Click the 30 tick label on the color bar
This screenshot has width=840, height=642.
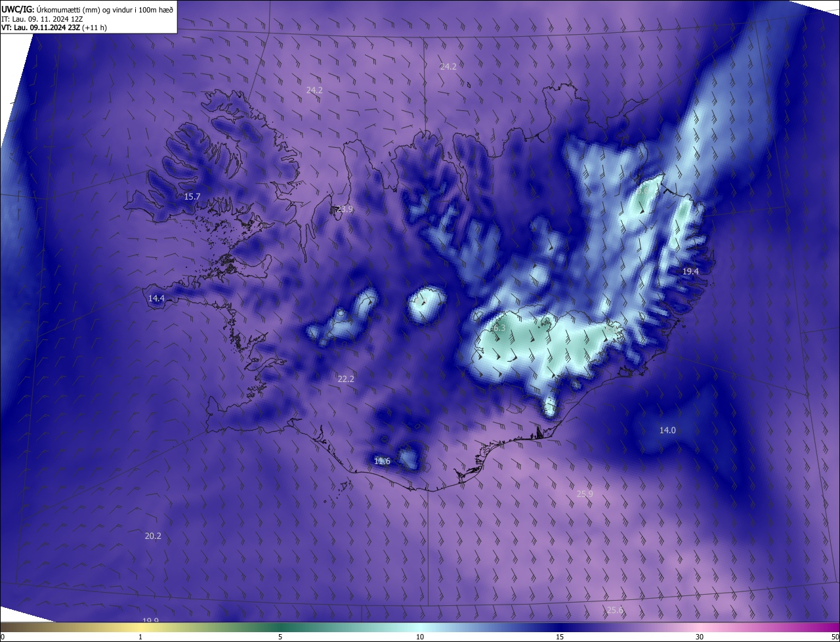pos(700,637)
